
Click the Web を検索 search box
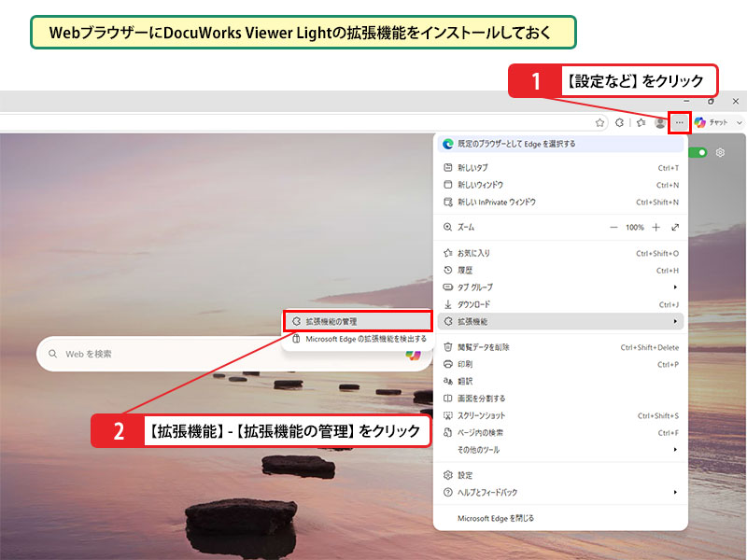(233, 354)
